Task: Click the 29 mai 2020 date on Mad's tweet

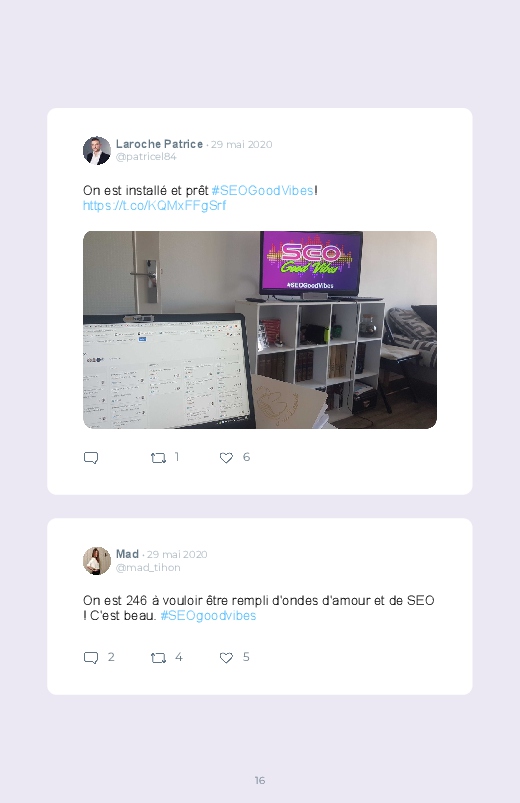Action: click(177, 555)
